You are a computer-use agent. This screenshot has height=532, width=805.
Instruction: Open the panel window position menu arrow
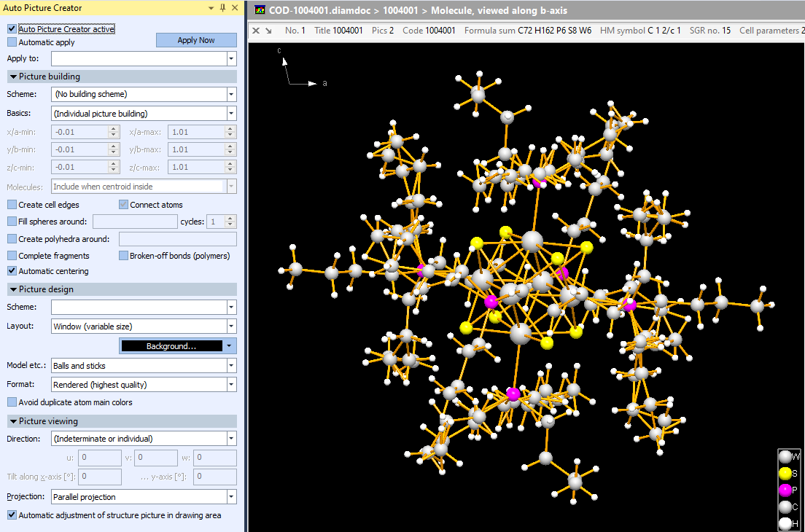pyautogui.click(x=210, y=8)
